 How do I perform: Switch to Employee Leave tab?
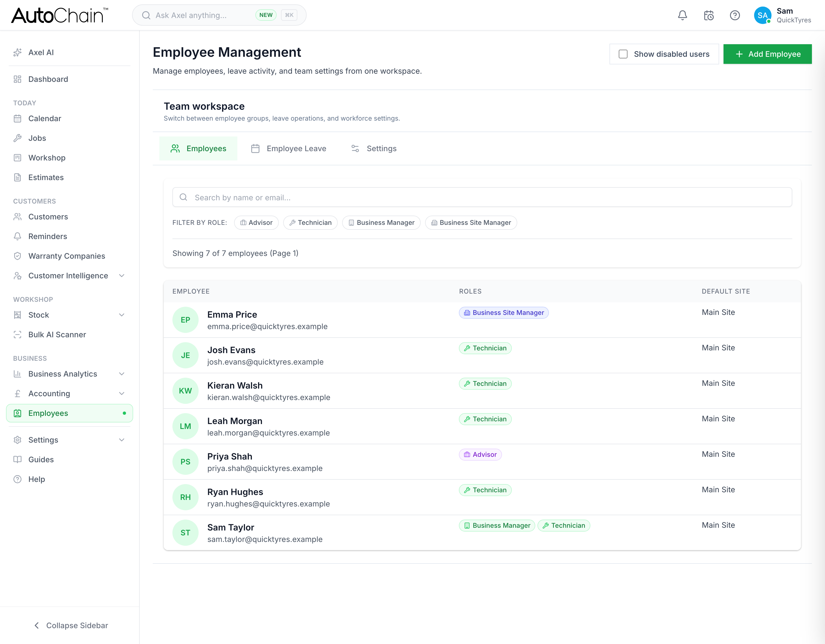point(289,148)
